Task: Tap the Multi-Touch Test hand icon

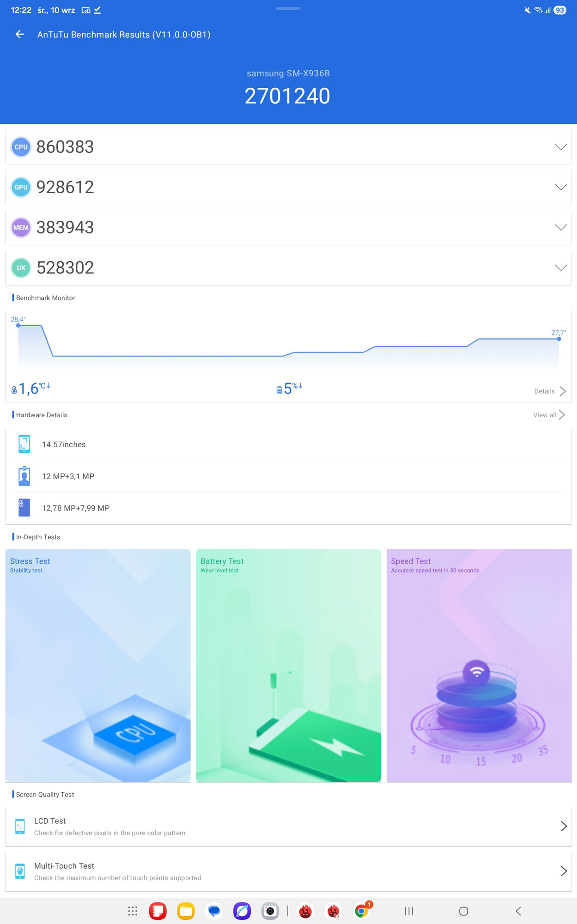Action: point(20,871)
